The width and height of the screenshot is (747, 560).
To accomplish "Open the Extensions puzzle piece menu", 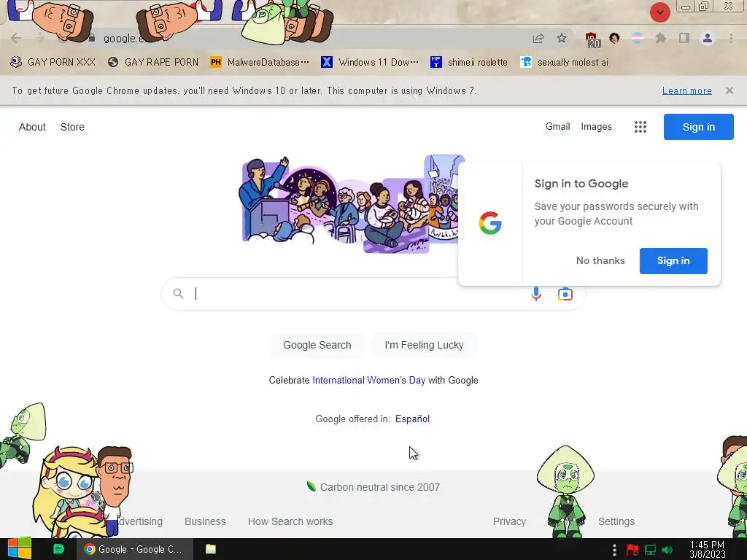I will point(660,38).
